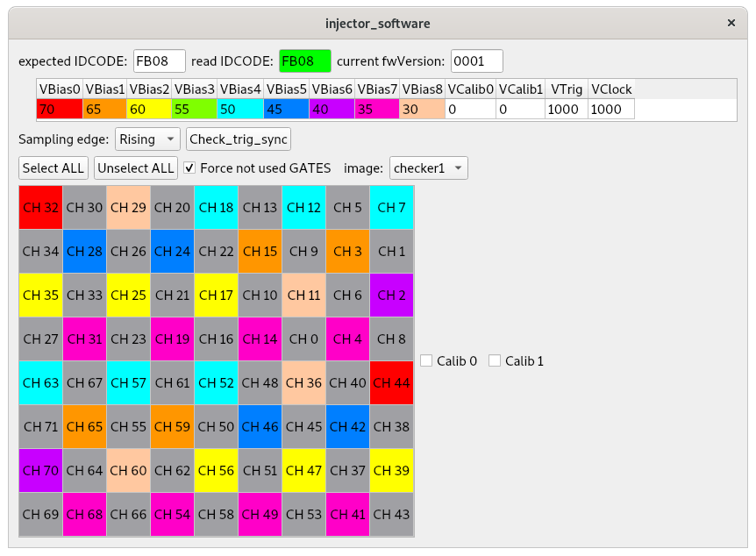
Task: Select the red VBias0 value cell
Action: (59, 110)
